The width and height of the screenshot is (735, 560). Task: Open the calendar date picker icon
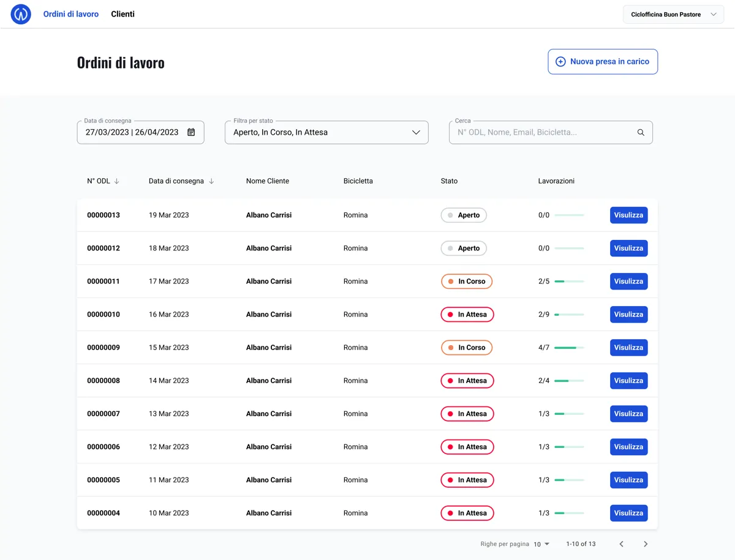coord(191,132)
